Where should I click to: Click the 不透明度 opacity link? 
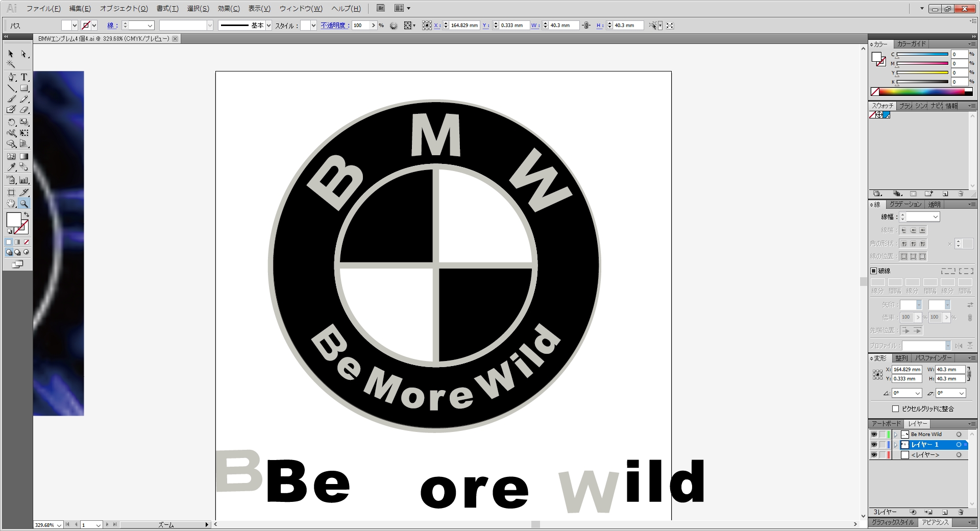(x=335, y=26)
